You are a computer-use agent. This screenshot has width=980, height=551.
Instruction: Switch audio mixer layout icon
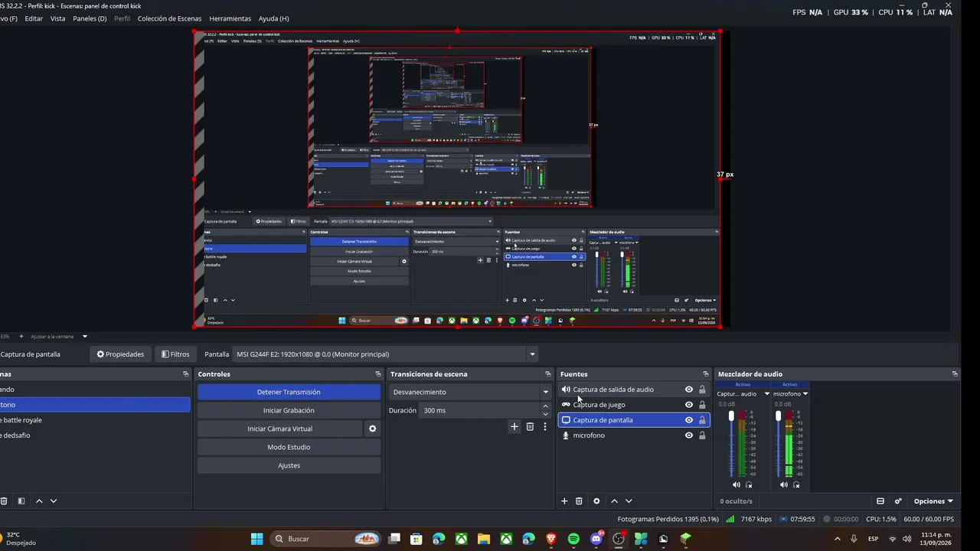pos(880,501)
